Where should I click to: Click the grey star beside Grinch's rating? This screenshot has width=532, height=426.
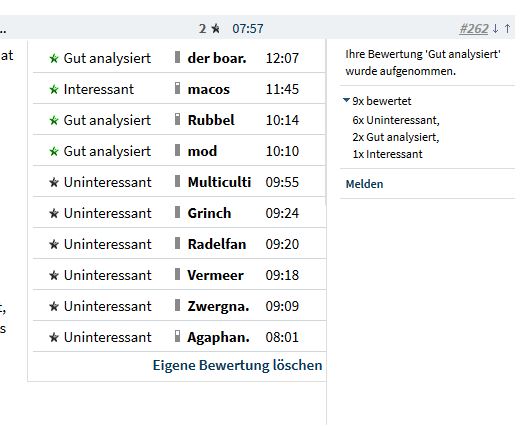54,213
